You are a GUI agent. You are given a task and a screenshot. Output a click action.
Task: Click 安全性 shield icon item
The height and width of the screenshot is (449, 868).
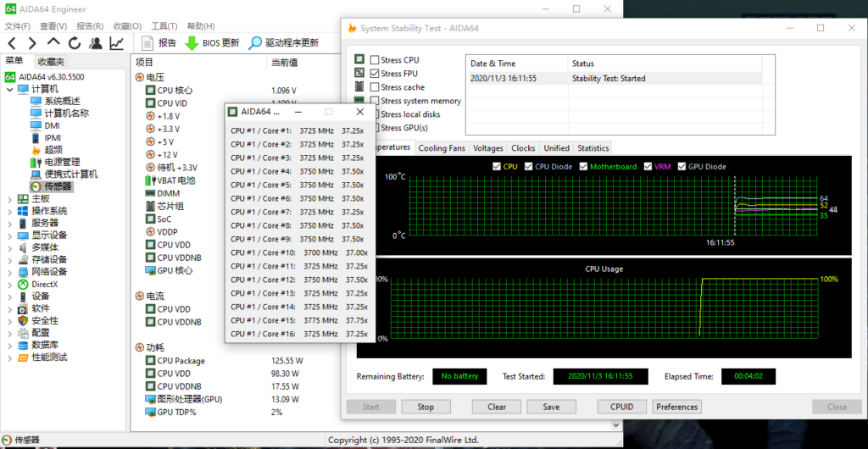click(x=37, y=321)
